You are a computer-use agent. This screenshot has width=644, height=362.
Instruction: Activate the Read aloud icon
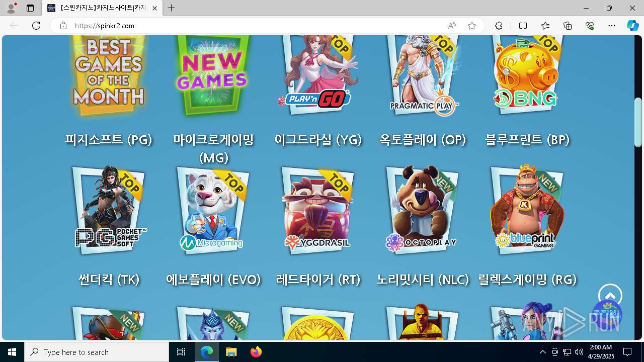(x=452, y=26)
